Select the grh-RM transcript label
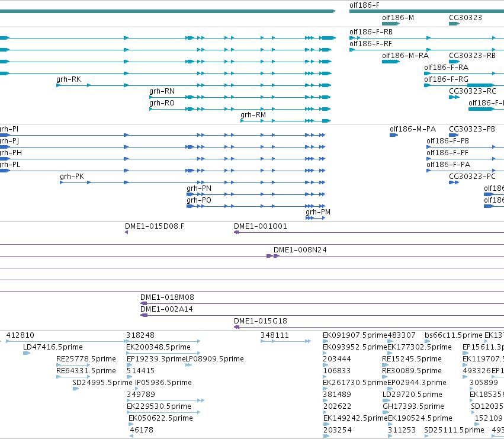This screenshot has width=504, height=439. pos(253,115)
